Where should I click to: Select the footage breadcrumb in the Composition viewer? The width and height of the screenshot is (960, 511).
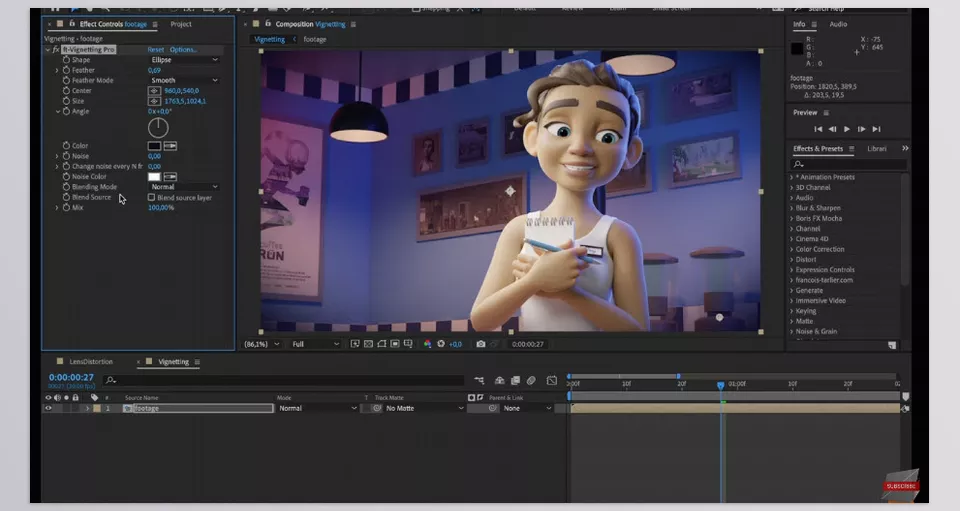(315, 39)
